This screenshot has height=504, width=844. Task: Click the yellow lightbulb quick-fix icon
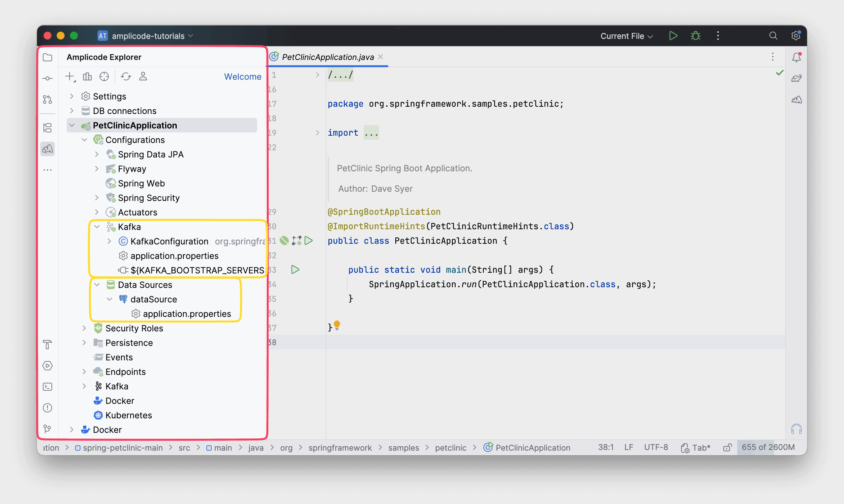[337, 325]
